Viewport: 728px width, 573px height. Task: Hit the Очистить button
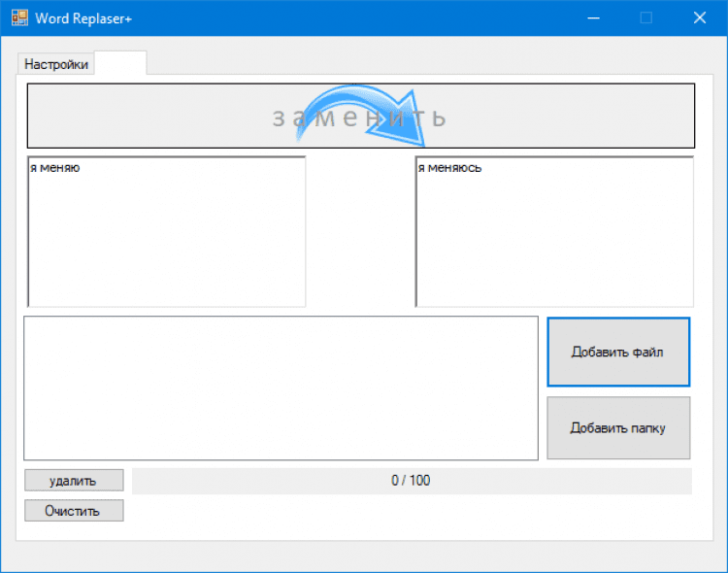point(74,511)
